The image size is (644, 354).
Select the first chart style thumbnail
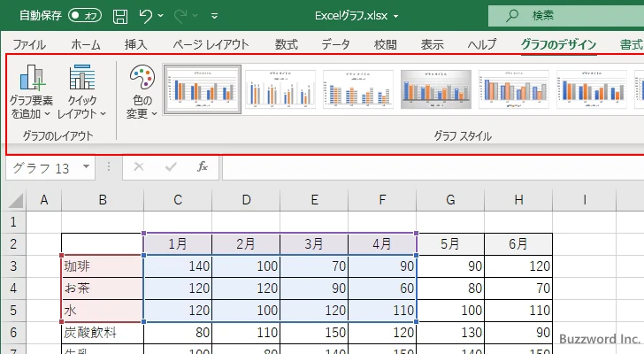(x=202, y=89)
